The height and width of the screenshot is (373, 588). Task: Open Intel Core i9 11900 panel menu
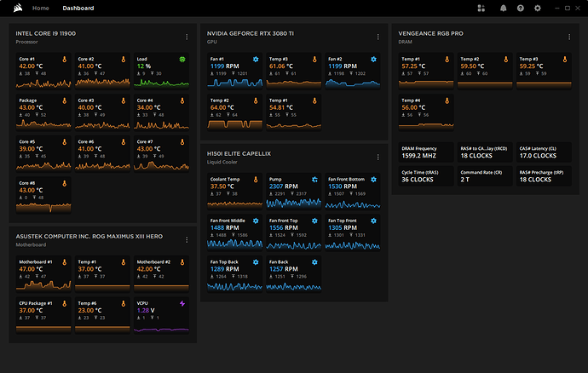pos(187,37)
